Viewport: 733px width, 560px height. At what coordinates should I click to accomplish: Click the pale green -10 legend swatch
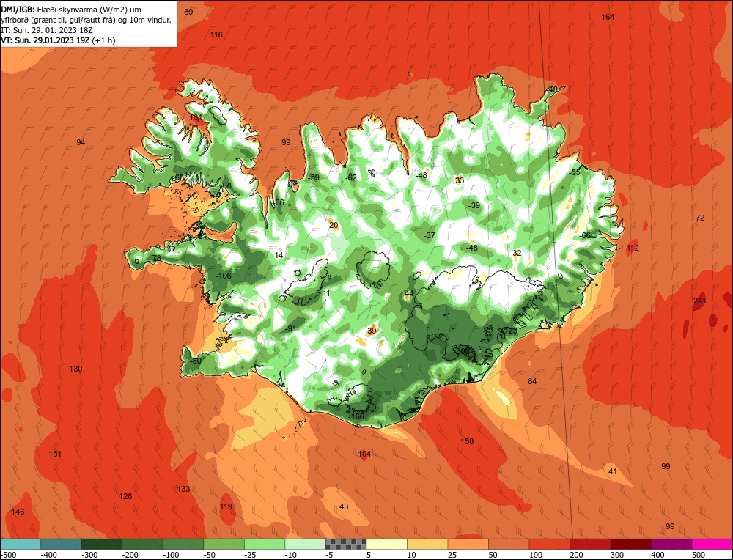(305, 544)
